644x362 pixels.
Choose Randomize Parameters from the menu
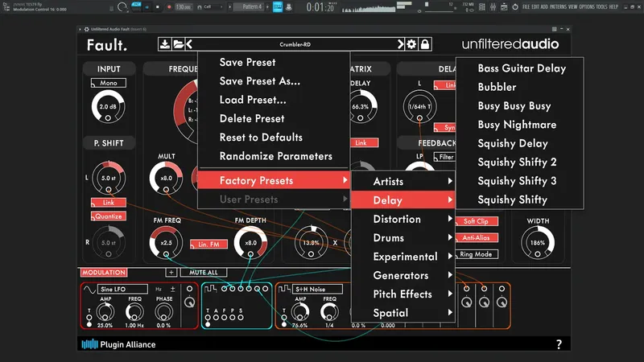coord(274,156)
